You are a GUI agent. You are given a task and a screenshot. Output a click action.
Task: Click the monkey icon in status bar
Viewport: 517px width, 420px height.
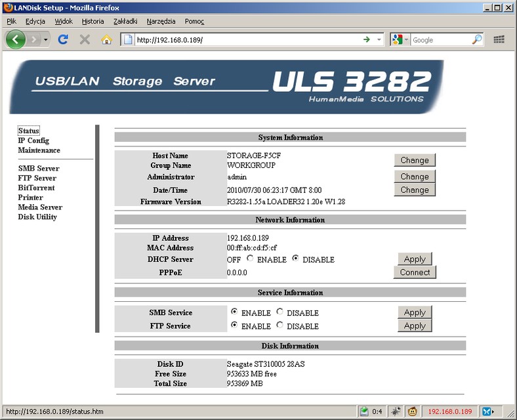click(413, 411)
